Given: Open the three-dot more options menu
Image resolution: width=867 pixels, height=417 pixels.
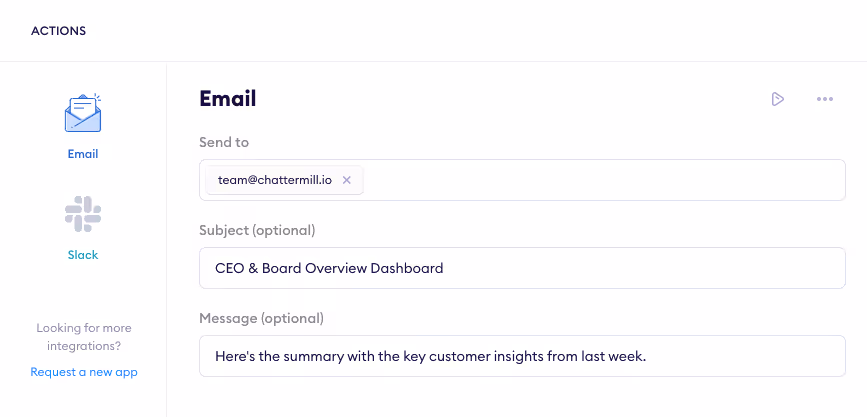Looking at the screenshot, I should [824, 99].
